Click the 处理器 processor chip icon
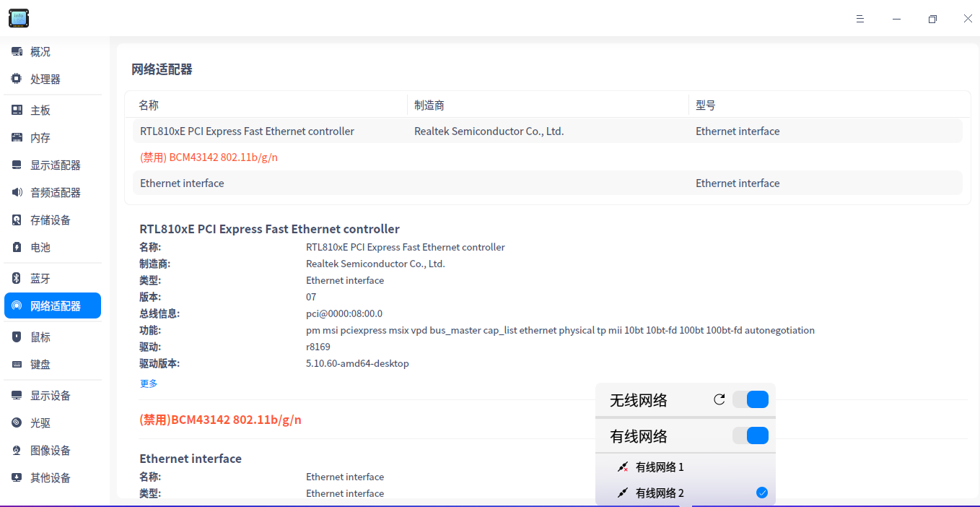Image resolution: width=980 pixels, height=507 pixels. [x=17, y=79]
